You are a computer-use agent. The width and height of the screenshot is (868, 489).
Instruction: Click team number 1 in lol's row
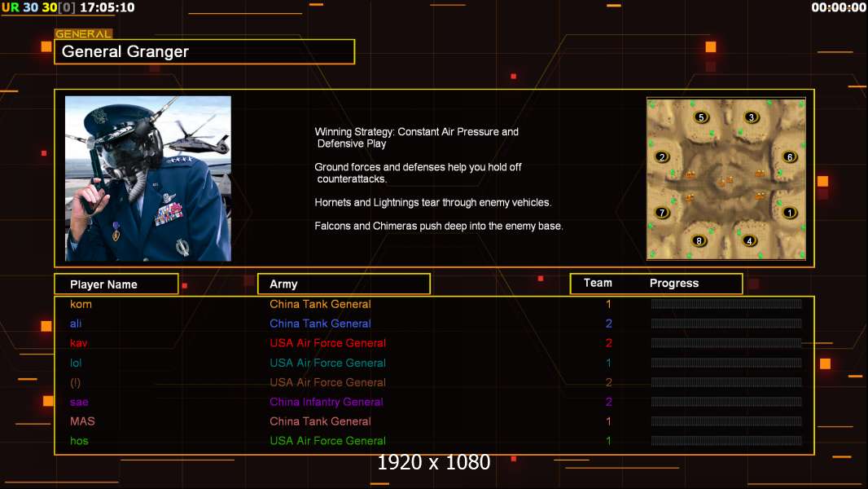pos(608,363)
